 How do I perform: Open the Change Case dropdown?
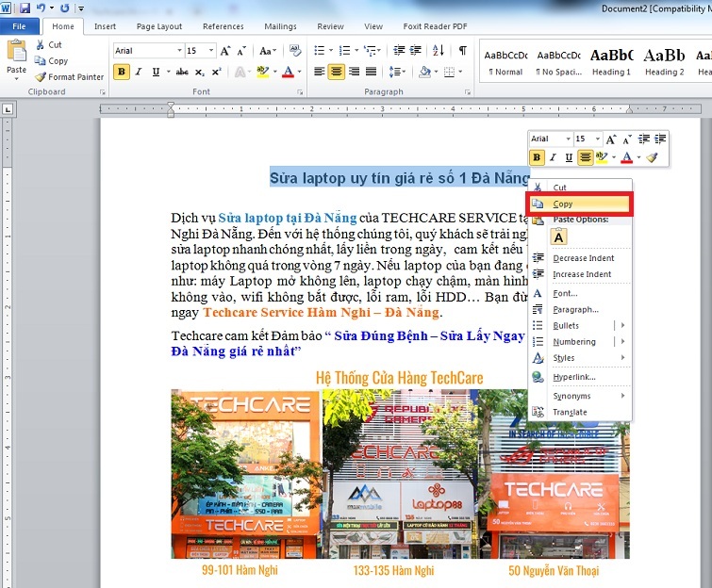(268, 51)
